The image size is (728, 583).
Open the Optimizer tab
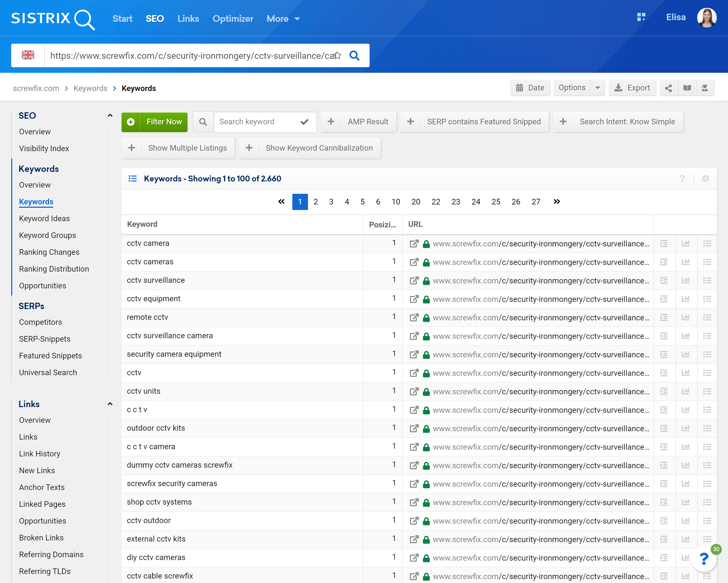coord(233,19)
